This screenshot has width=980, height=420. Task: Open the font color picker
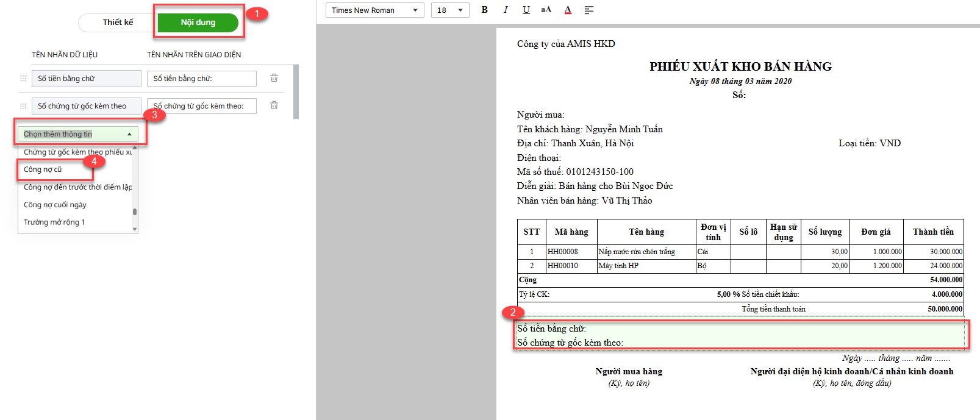click(x=568, y=10)
